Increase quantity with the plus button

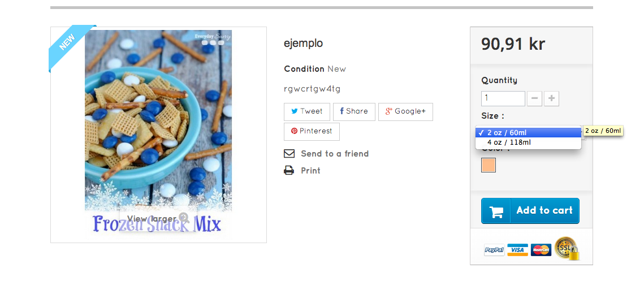pyautogui.click(x=552, y=98)
